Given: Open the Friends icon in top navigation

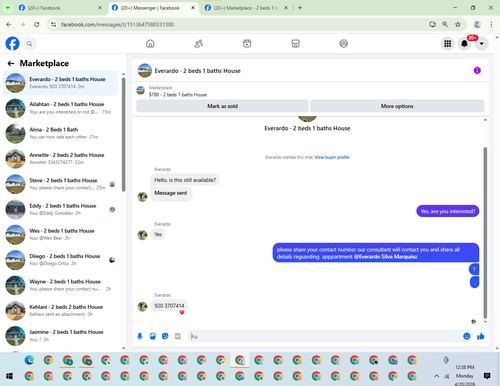Looking at the screenshot, I should tap(199, 44).
